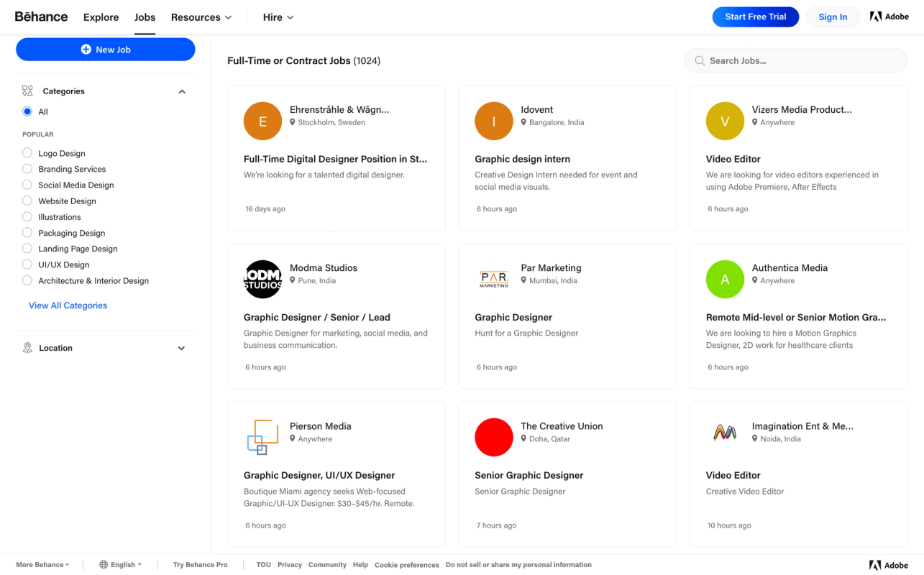Click the Behance logo
Screen dimensions: 924x575
point(42,17)
